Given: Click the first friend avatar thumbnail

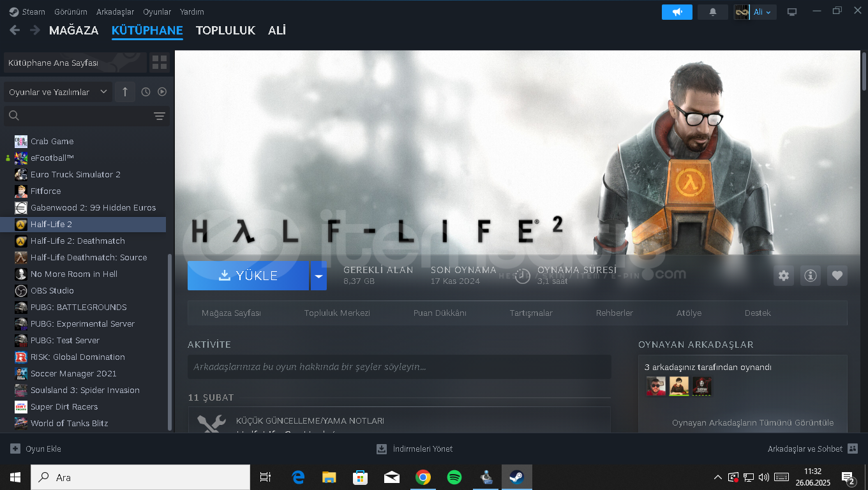Looking at the screenshot, I should (655, 386).
